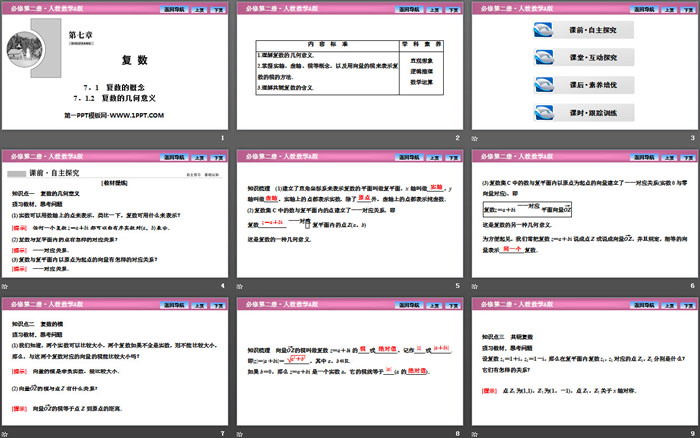Click the animation star icon below slide 8

(240, 434)
